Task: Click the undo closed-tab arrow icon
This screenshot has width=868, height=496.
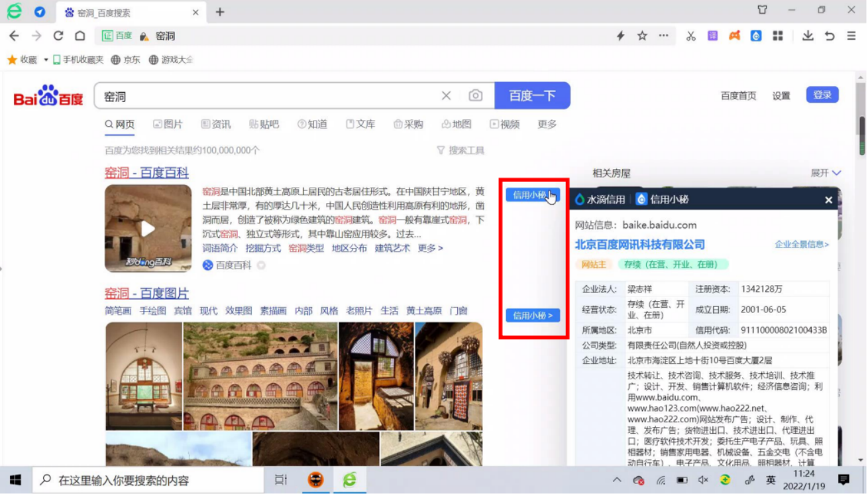Action: (x=830, y=36)
